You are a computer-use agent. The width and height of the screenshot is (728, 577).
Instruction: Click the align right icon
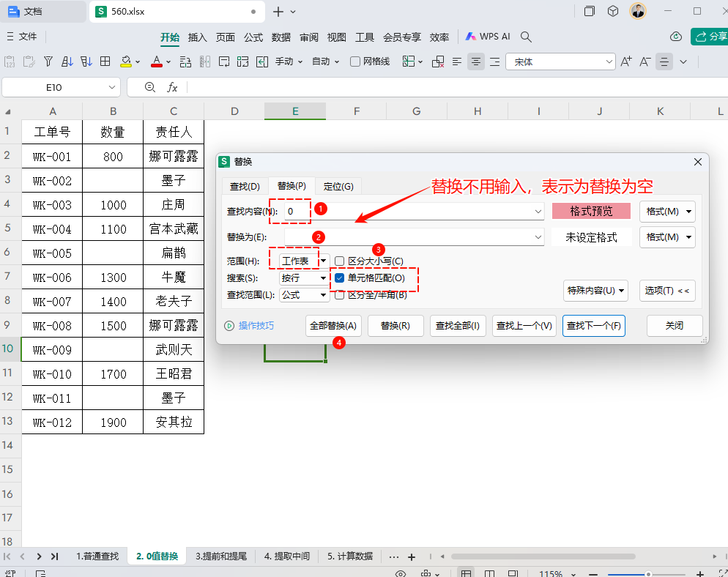point(495,62)
